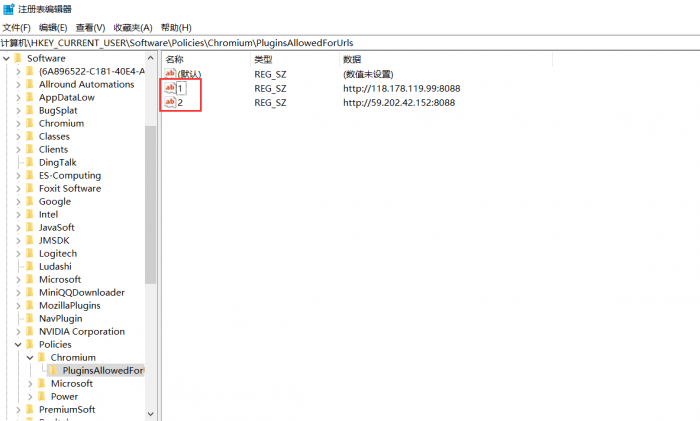This screenshot has height=421, width=700.
Task: Select the (默认) value name
Action: click(x=189, y=74)
